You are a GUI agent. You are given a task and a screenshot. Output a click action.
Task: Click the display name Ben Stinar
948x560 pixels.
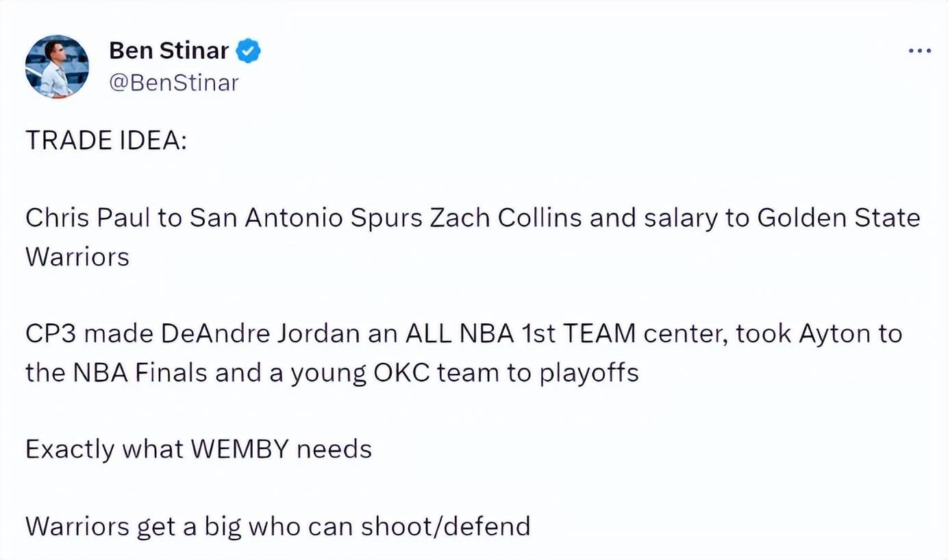[169, 51]
